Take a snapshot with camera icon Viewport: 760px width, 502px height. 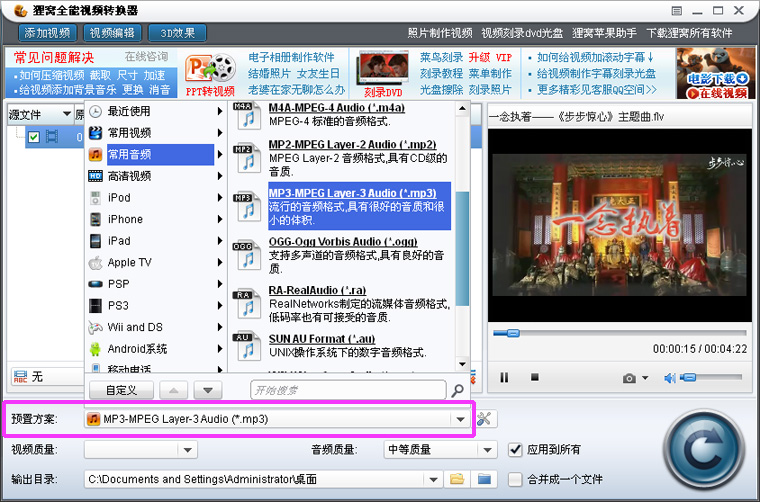[x=629, y=378]
